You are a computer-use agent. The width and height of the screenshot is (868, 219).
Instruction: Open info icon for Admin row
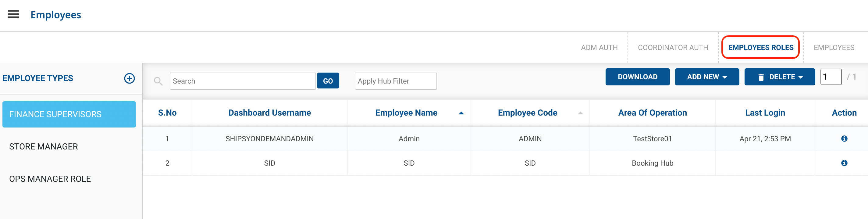(x=844, y=139)
